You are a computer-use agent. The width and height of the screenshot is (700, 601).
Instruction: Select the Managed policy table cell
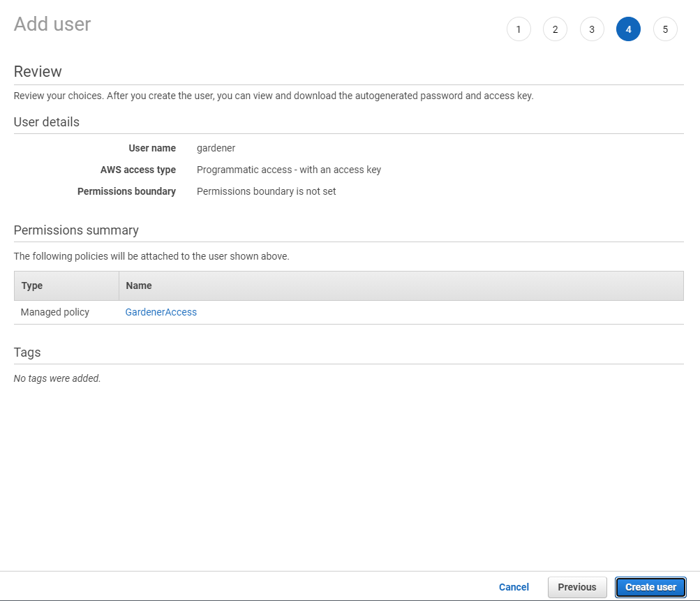pos(55,312)
